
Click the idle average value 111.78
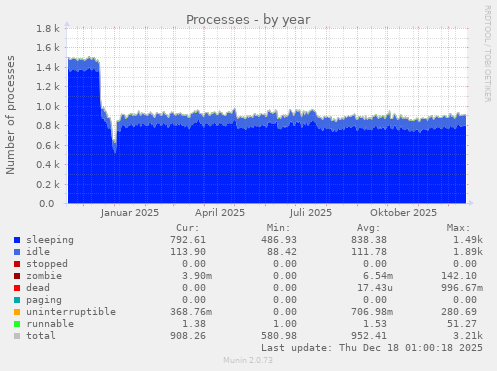(x=369, y=252)
